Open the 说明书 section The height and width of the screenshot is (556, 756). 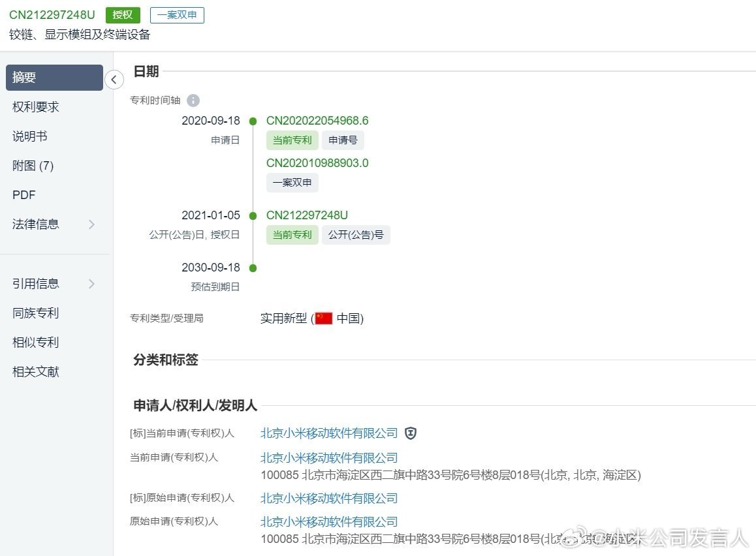tap(30, 136)
